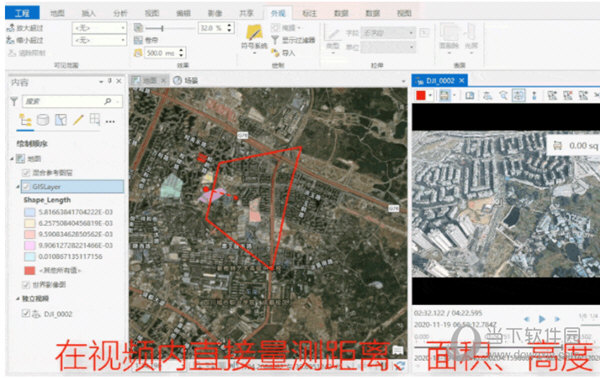
Task: Select the List By Selection icon
Action: click(x=61, y=120)
